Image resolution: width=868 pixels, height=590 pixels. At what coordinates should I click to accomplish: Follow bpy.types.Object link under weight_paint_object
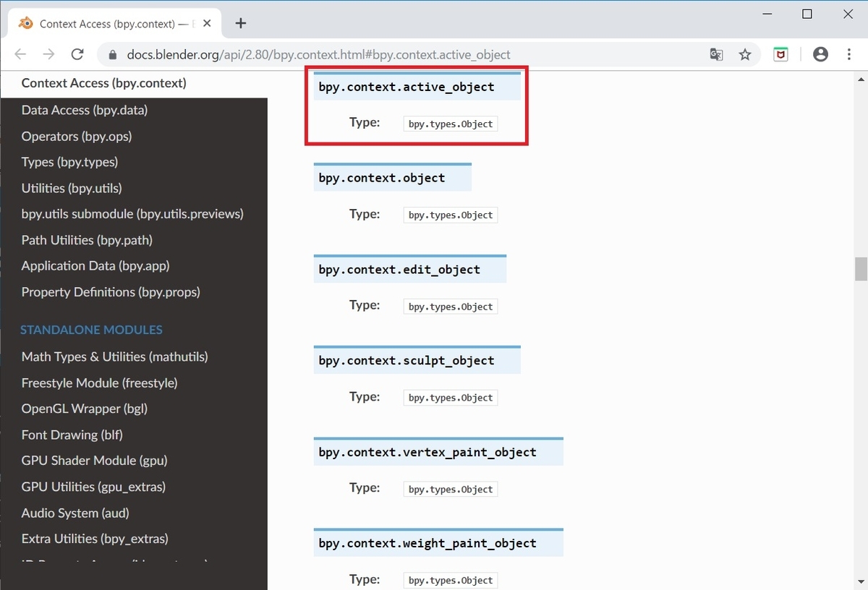[x=451, y=580]
